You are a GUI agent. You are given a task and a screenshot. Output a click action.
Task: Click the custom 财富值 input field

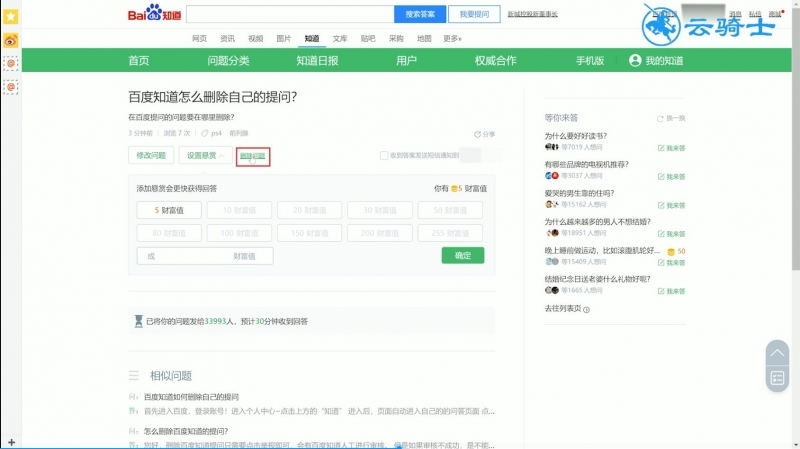coord(205,256)
